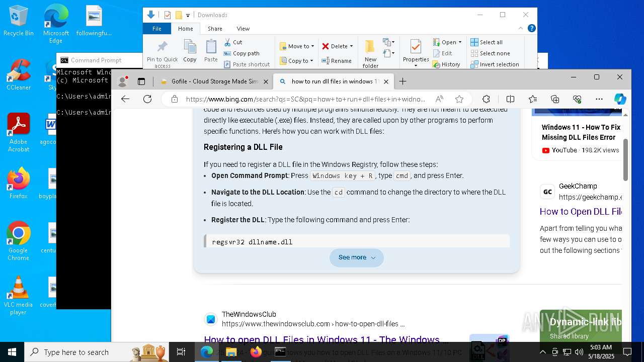The width and height of the screenshot is (644, 362).
Task: Open the Quick Access Toolbar customize dropdown arrow
Action: tap(188, 15)
